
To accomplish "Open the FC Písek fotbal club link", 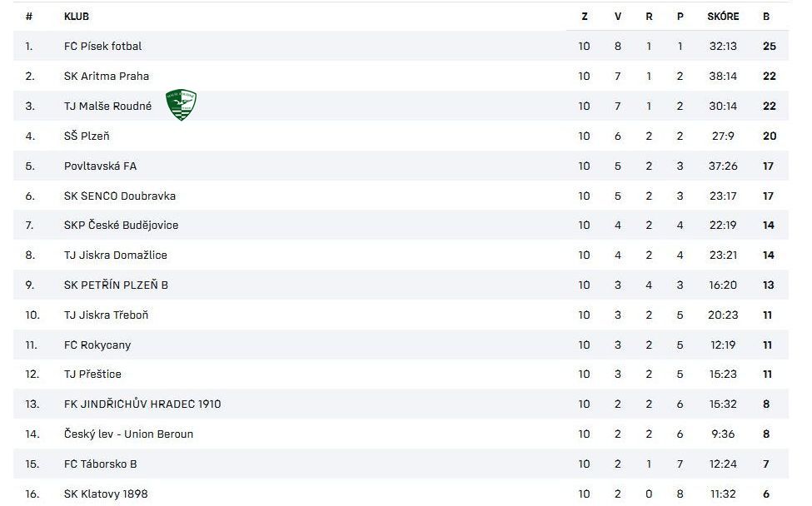I will click(102, 46).
